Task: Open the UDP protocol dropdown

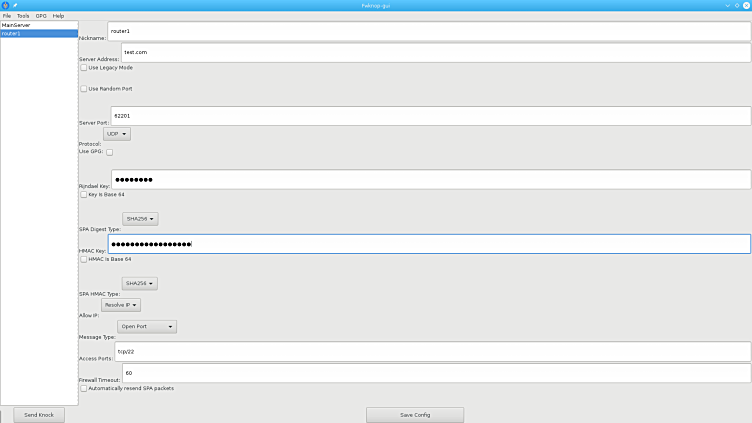Action: (x=117, y=133)
